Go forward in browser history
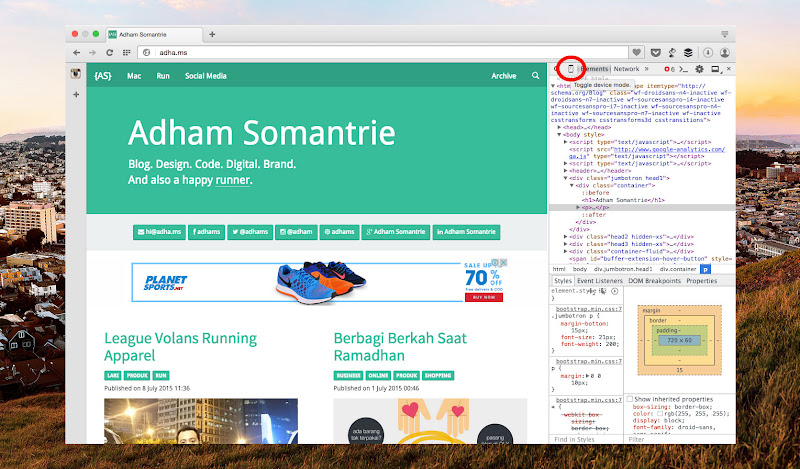Screen dimensions: 800x469 [92, 53]
